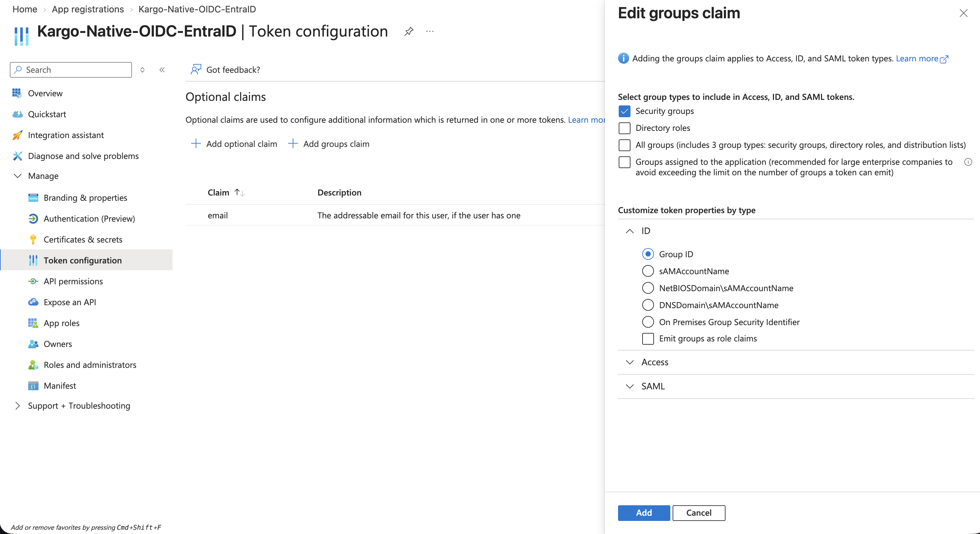980x534 pixels.
Task: Uncheck the Security groups checkbox
Action: point(624,111)
